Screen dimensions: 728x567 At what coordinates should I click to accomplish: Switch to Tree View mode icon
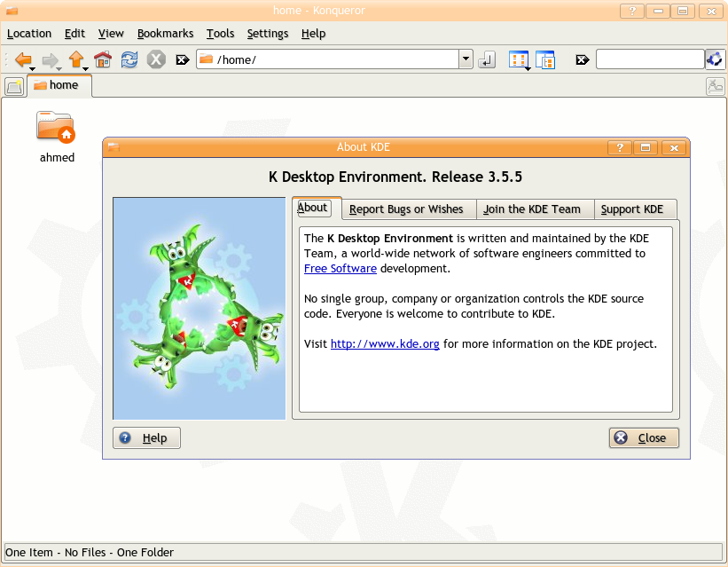coord(545,59)
